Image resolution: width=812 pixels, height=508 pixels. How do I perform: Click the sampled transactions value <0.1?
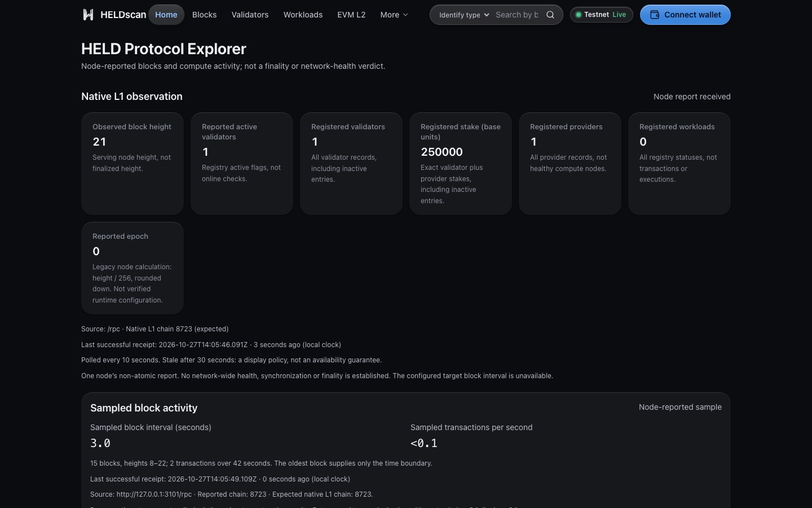pyautogui.click(x=424, y=443)
